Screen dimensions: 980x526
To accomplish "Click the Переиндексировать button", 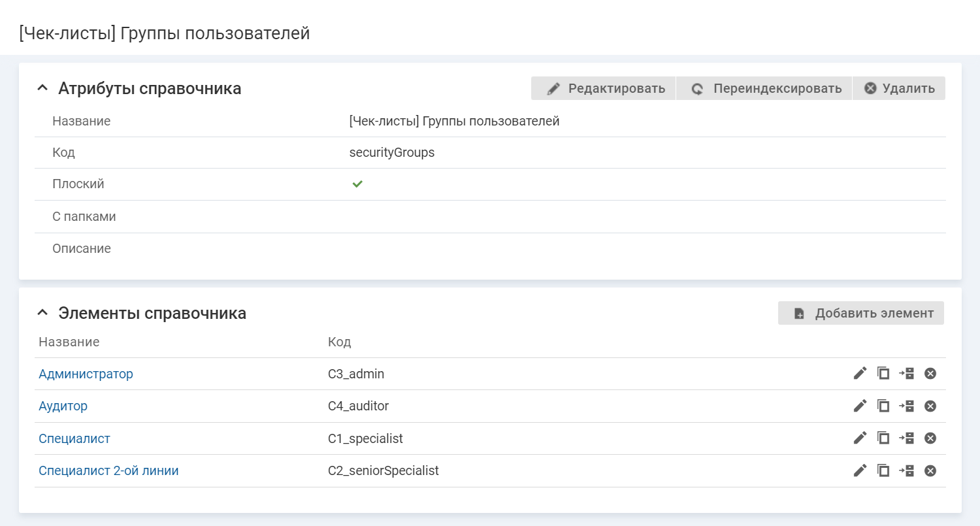I will click(x=764, y=88).
